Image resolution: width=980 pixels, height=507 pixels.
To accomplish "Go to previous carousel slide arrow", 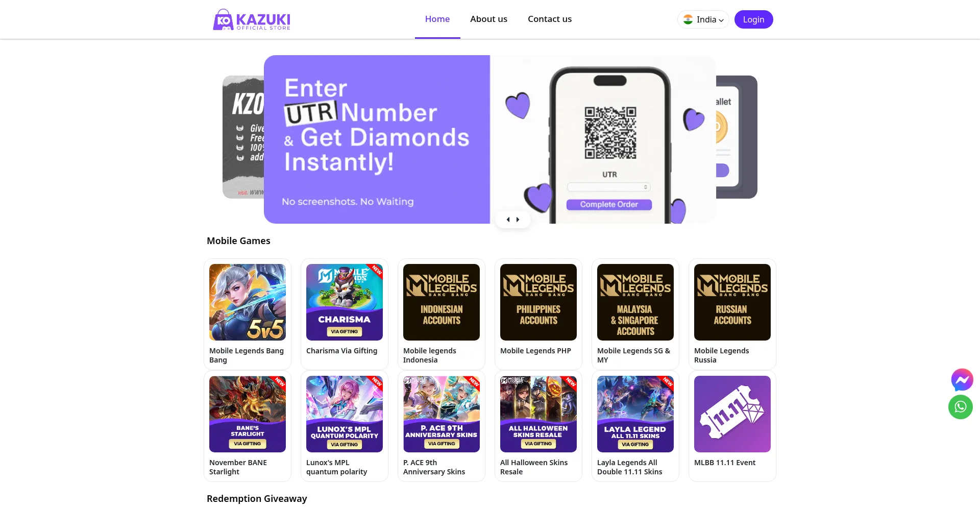I will (508, 220).
